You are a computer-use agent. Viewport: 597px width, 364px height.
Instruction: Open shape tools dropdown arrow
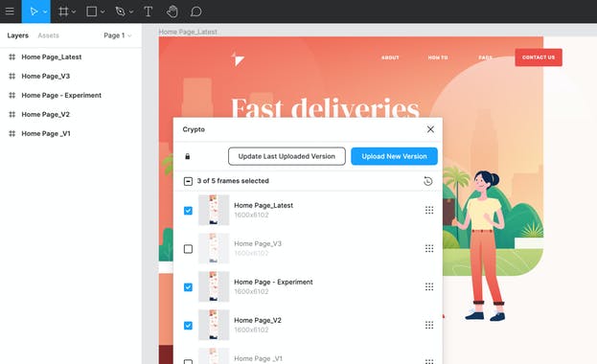click(x=103, y=11)
